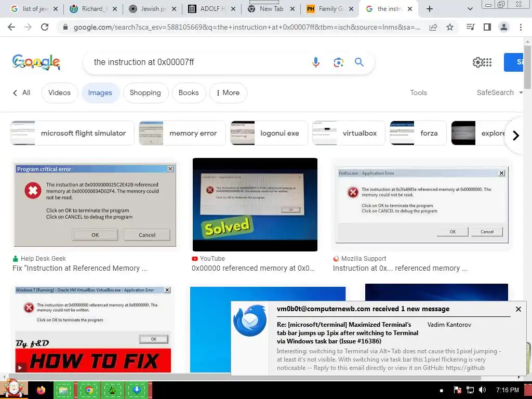The image size is (532, 399).
Task: Reload the page with the refresh icon
Action: click(45, 27)
